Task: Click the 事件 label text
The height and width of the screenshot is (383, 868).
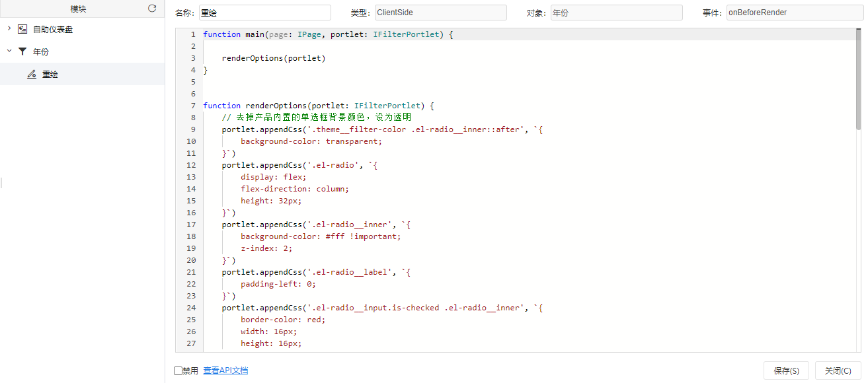Action: [x=713, y=13]
